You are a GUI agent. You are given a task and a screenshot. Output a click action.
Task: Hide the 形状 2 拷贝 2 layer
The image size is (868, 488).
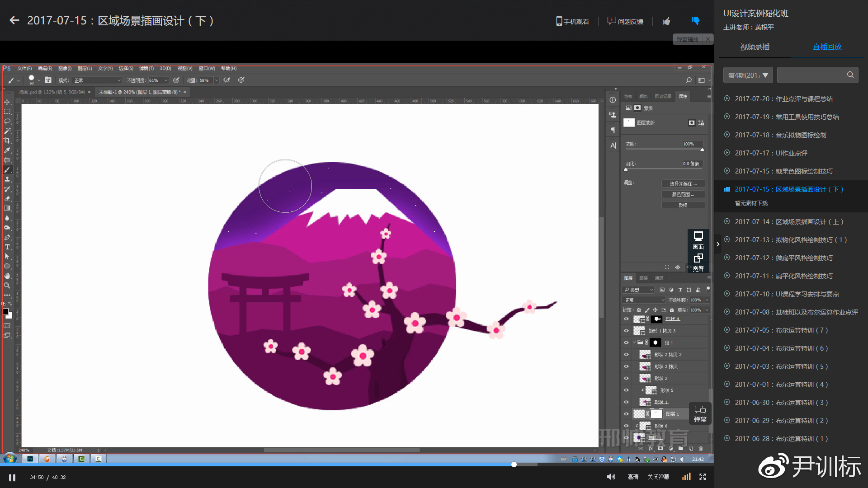[627, 355]
